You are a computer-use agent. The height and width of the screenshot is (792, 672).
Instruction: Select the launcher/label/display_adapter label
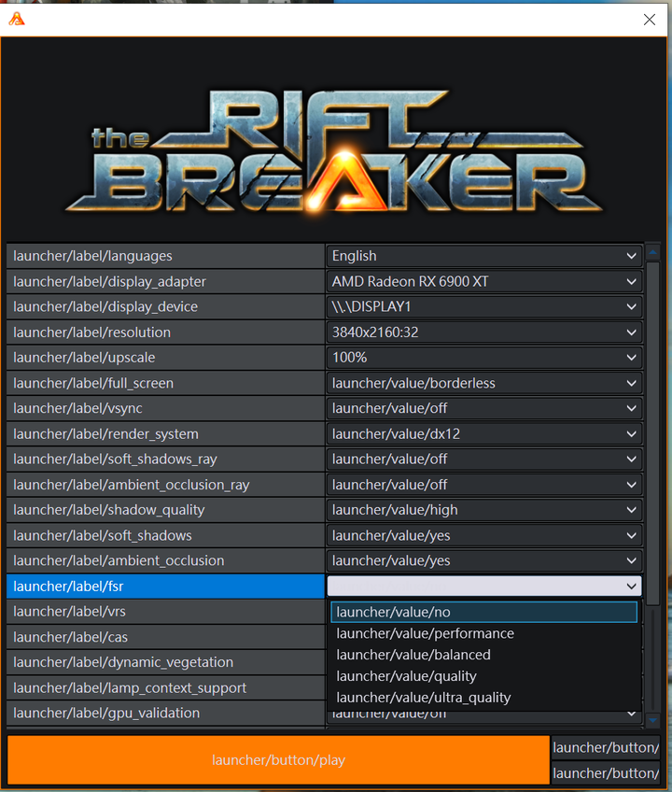[165, 281]
